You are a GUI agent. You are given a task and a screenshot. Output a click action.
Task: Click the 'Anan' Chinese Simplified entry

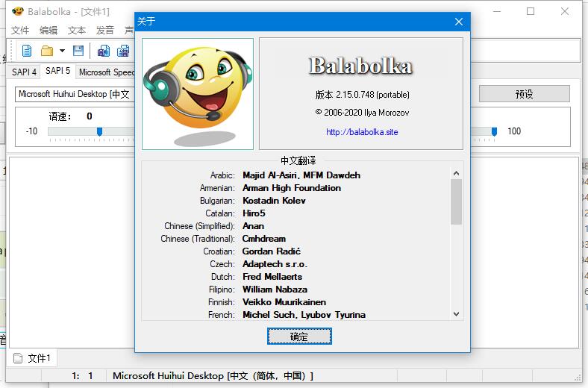(x=253, y=226)
